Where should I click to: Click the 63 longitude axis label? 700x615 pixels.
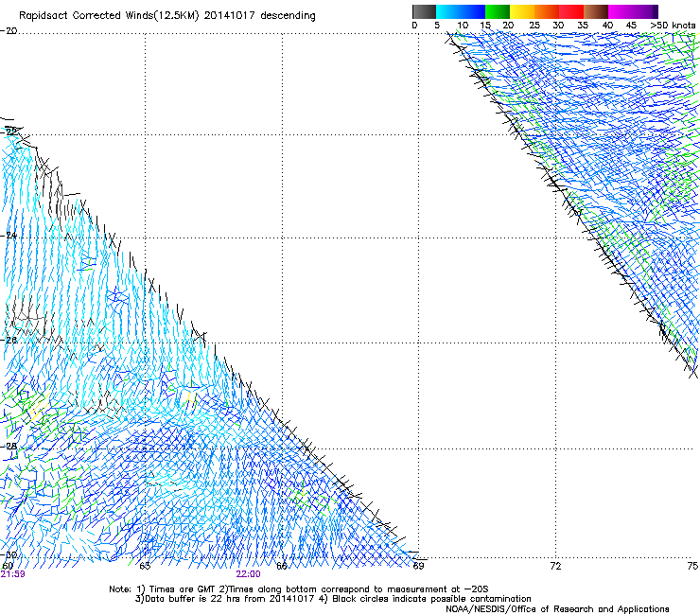pyautogui.click(x=145, y=566)
